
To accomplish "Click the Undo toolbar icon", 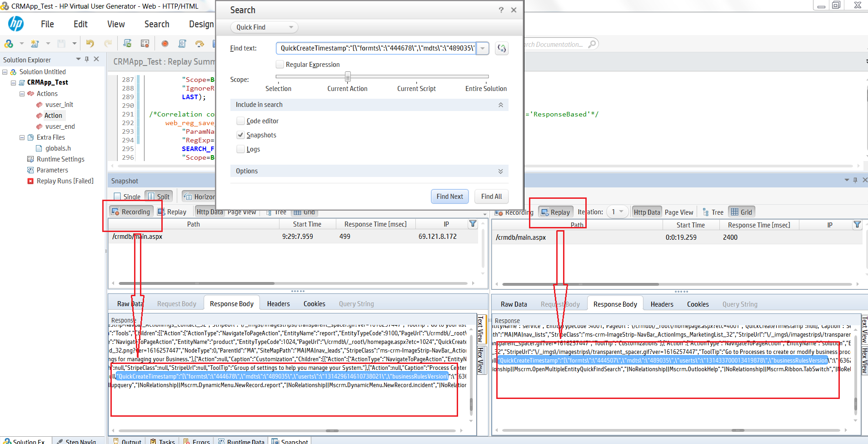I will 90,44.
